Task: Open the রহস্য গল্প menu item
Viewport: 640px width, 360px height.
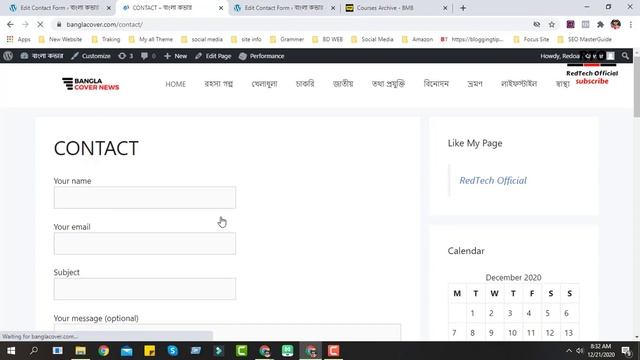Action: [x=219, y=84]
